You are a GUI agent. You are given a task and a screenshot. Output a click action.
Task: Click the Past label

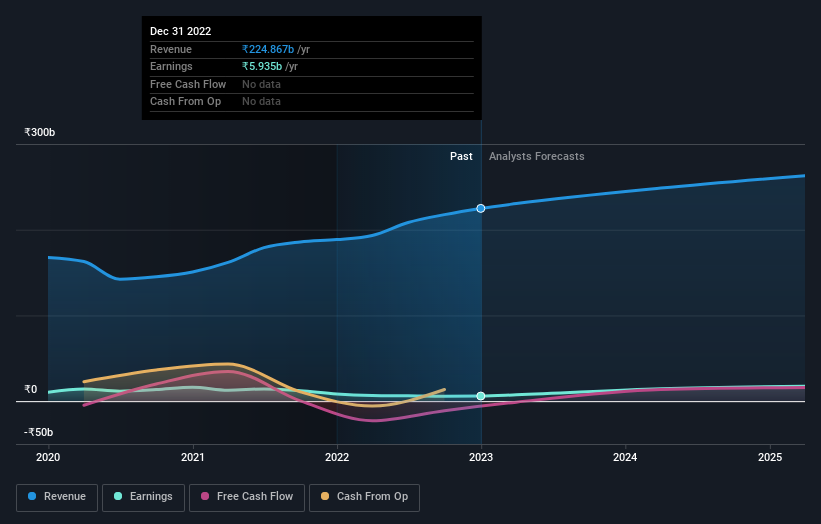pos(461,156)
